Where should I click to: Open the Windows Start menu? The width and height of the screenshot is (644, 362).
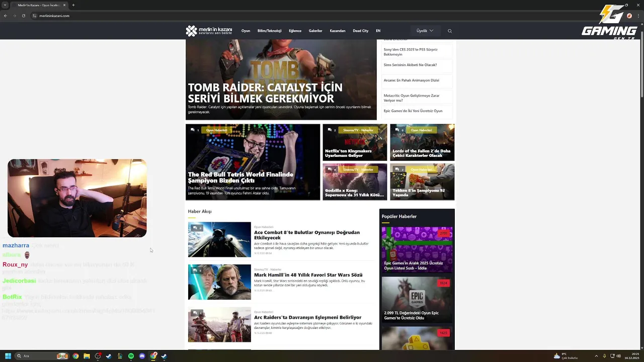(8, 356)
